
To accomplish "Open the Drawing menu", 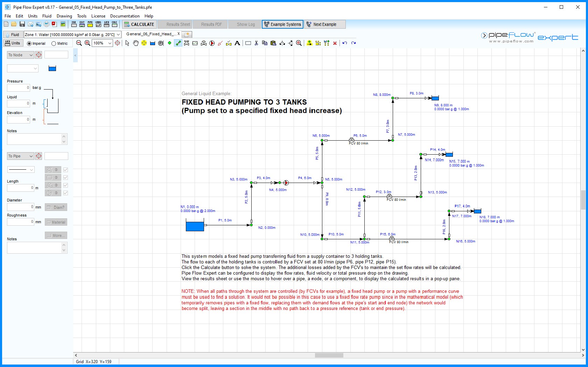I will click(64, 16).
